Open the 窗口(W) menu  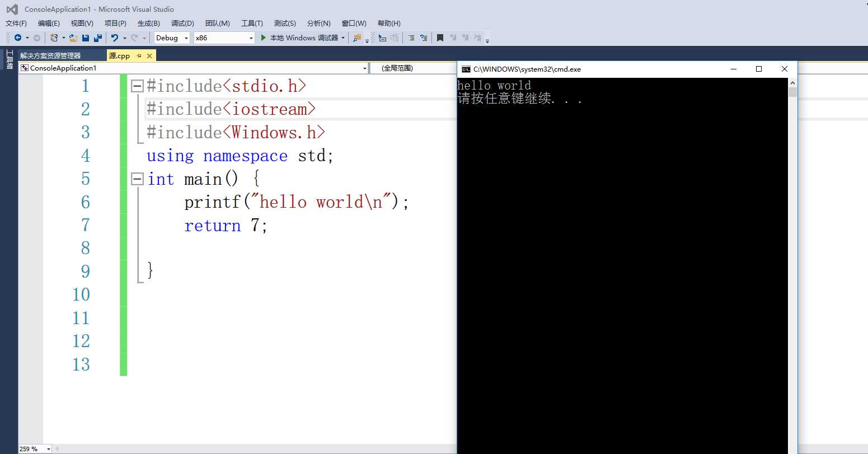354,23
